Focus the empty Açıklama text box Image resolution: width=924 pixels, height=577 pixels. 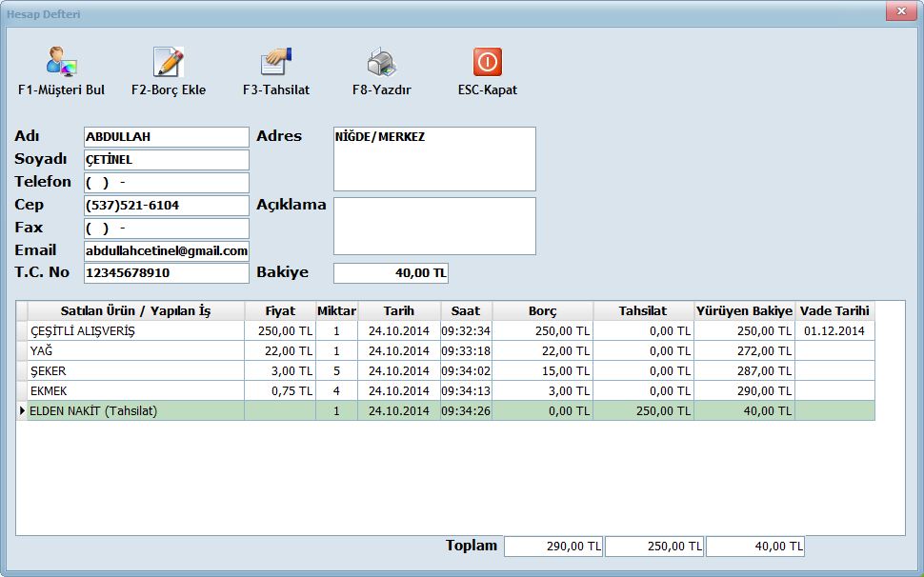[433, 226]
